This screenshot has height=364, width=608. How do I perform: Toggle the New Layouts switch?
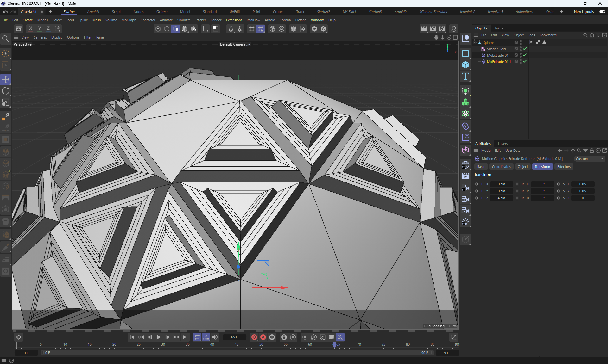[602, 12]
